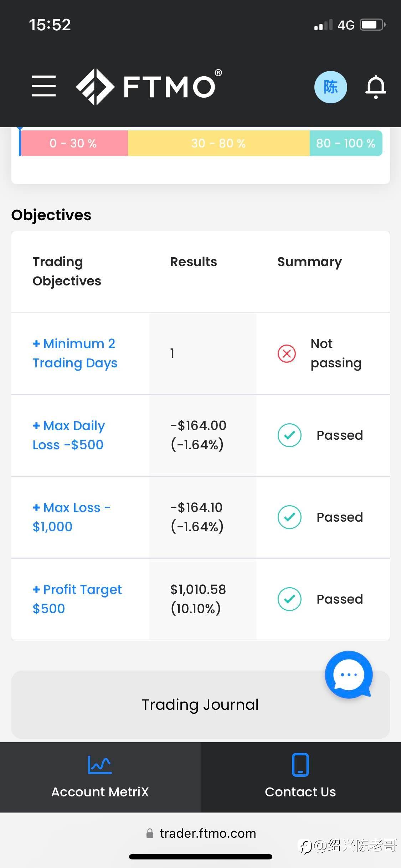Tap the Max Loss passed checkmark
This screenshot has width=401, height=868.
[289, 517]
